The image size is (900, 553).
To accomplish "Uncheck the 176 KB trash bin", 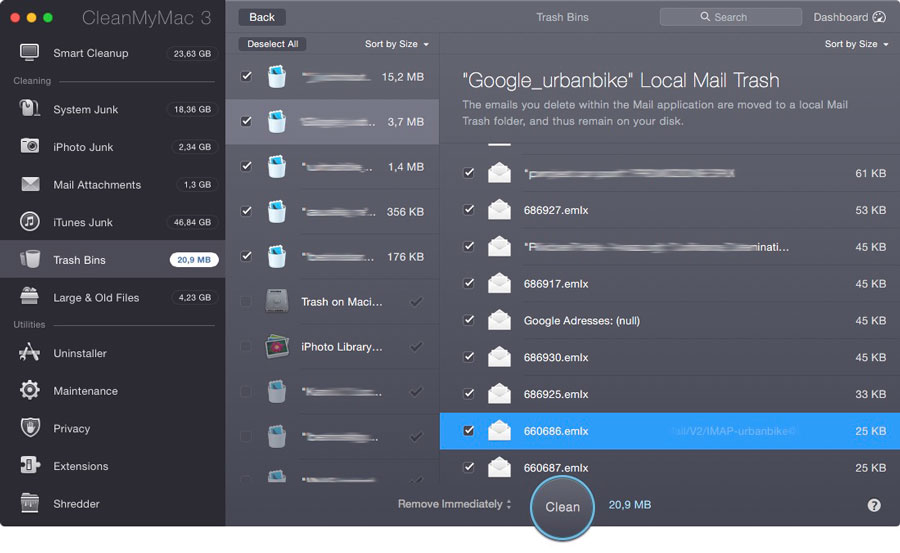I will (246, 256).
